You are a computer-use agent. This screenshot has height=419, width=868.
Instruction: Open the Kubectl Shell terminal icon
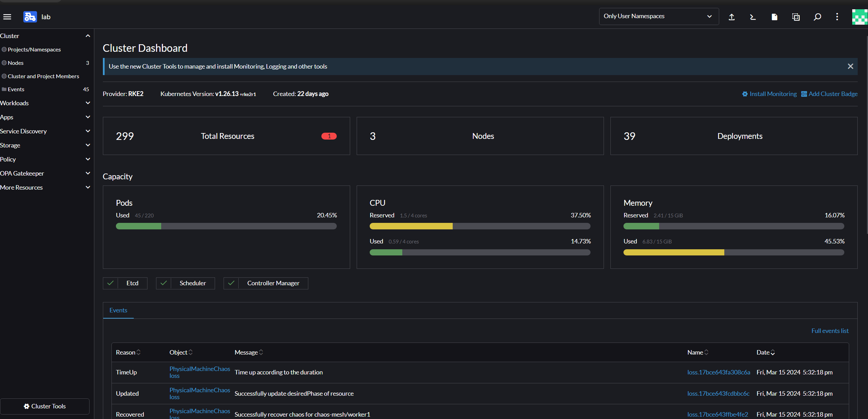753,17
